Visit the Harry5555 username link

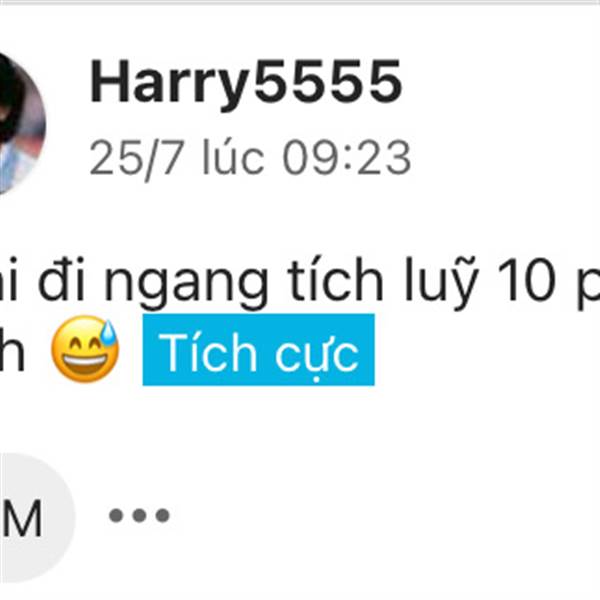(x=245, y=83)
